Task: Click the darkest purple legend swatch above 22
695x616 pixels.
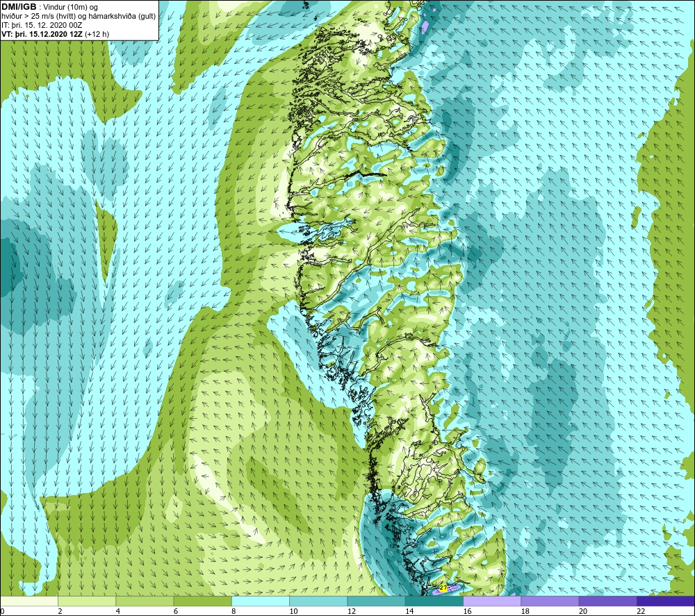Action: [666, 601]
